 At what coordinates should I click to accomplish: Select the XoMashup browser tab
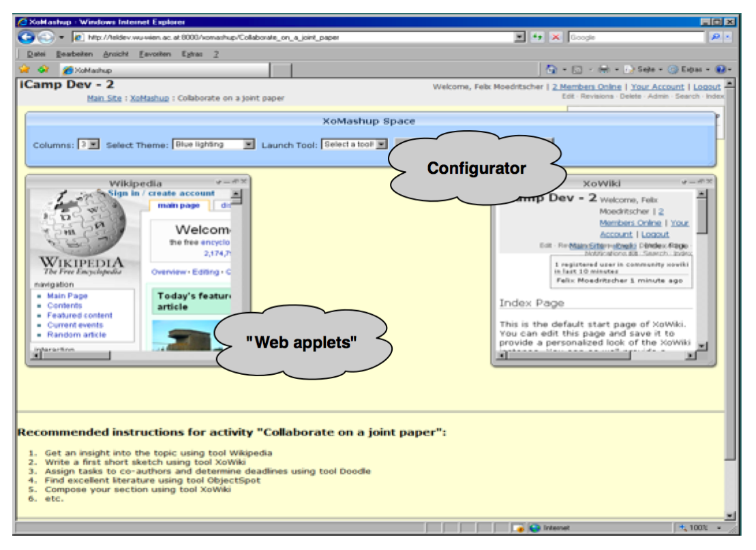point(164,70)
